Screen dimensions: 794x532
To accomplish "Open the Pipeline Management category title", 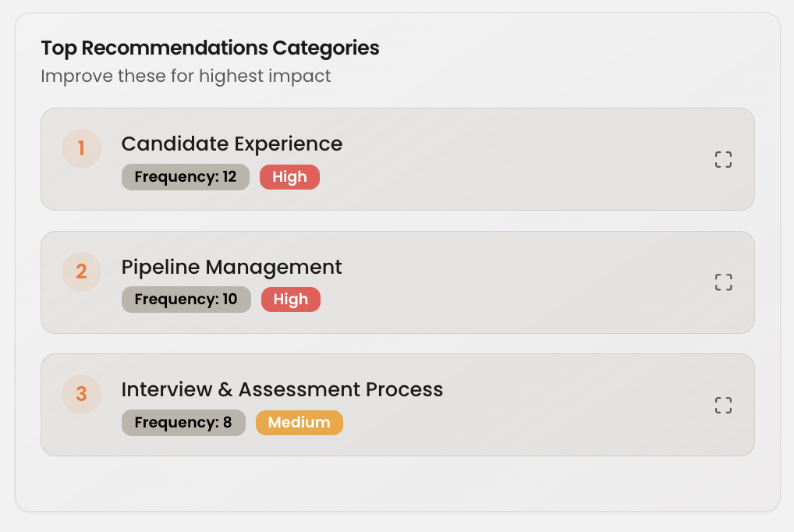I will click(232, 267).
